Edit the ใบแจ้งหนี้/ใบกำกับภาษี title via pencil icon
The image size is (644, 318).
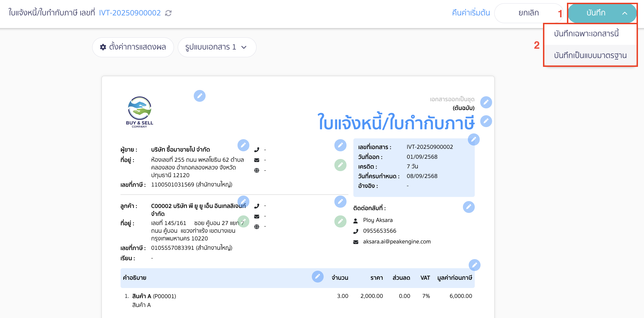pos(486,121)
